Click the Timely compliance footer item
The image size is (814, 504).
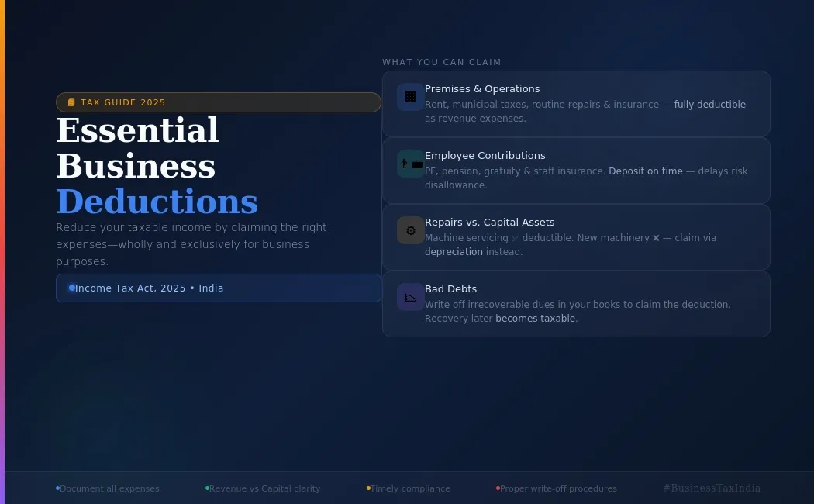click(x=410, y=489)
